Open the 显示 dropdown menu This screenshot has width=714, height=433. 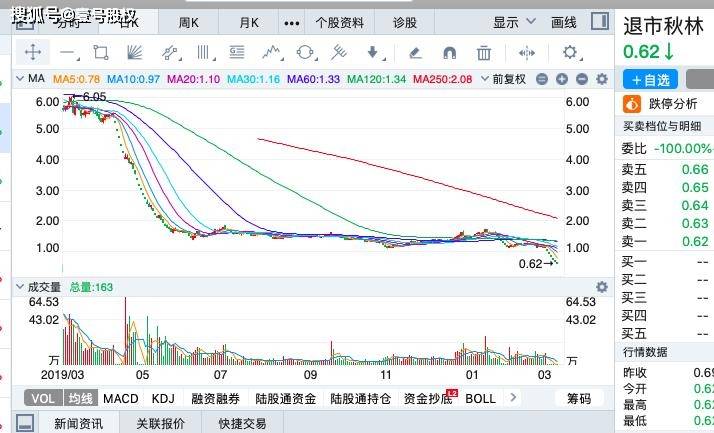(515, 22)
